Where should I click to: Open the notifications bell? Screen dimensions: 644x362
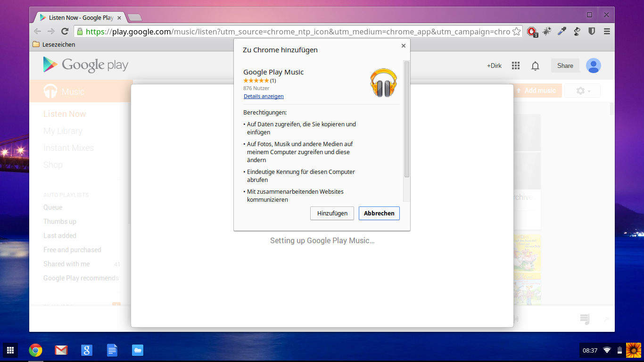[535, 66]
